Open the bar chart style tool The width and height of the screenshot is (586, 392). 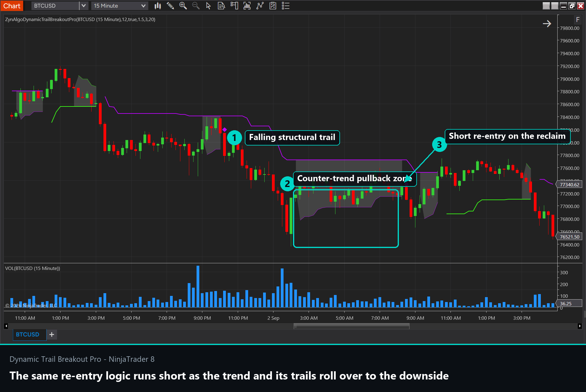click(x=157, y=6)
